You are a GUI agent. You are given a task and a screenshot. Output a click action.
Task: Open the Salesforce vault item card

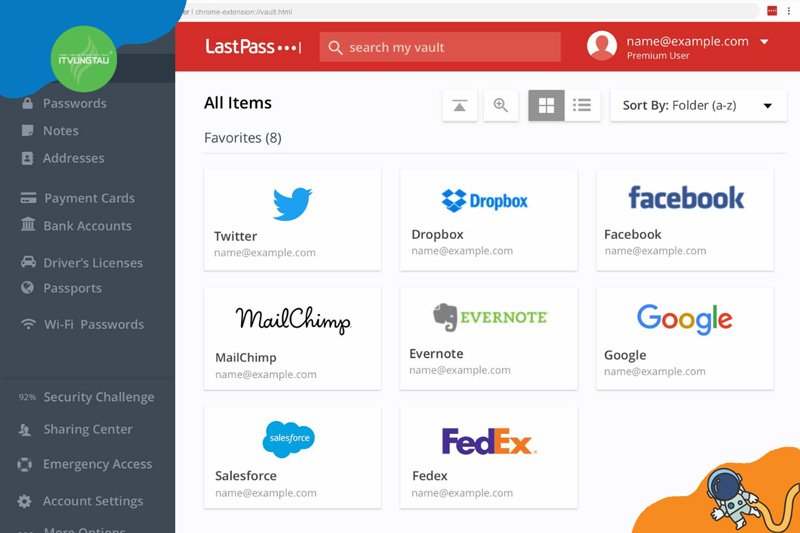click(292, 458)
